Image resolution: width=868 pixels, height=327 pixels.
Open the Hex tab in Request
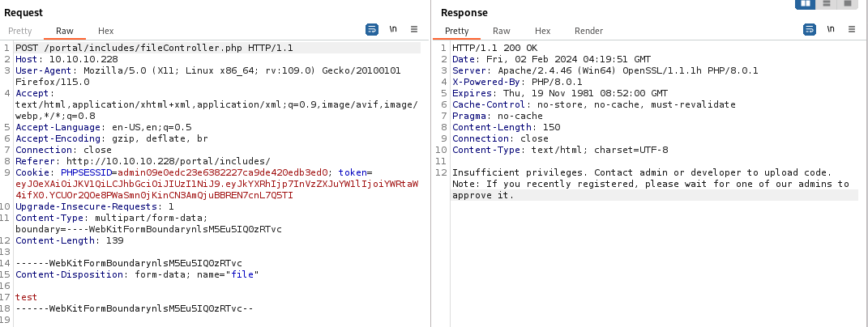click(105, 31)
